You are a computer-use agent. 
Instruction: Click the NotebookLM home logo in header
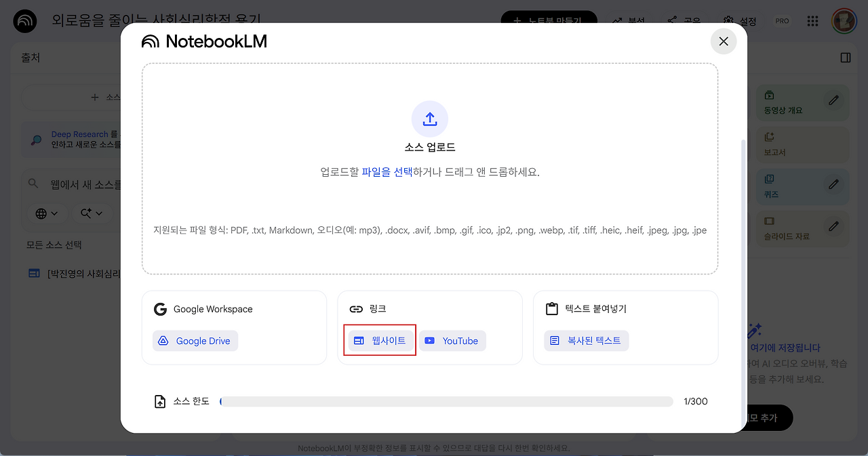(x=26, y=21)
